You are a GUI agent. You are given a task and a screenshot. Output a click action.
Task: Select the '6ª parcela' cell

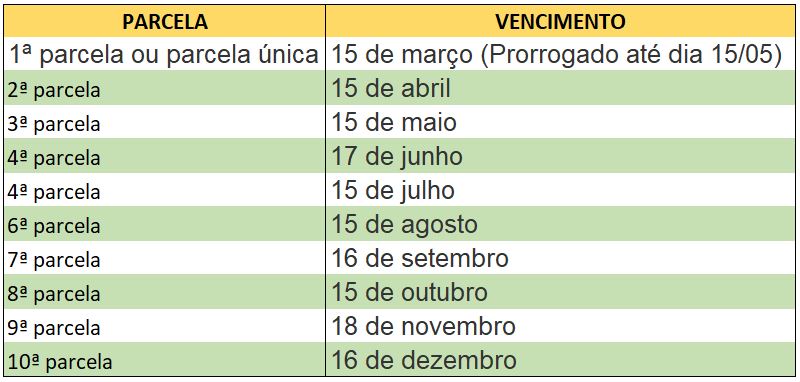tap(165, 224)
